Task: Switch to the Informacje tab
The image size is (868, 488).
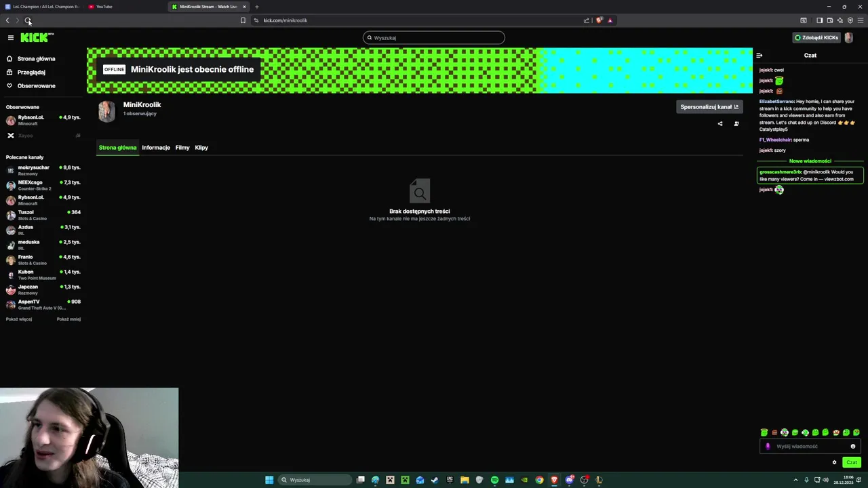Action: tap(156, 148)
